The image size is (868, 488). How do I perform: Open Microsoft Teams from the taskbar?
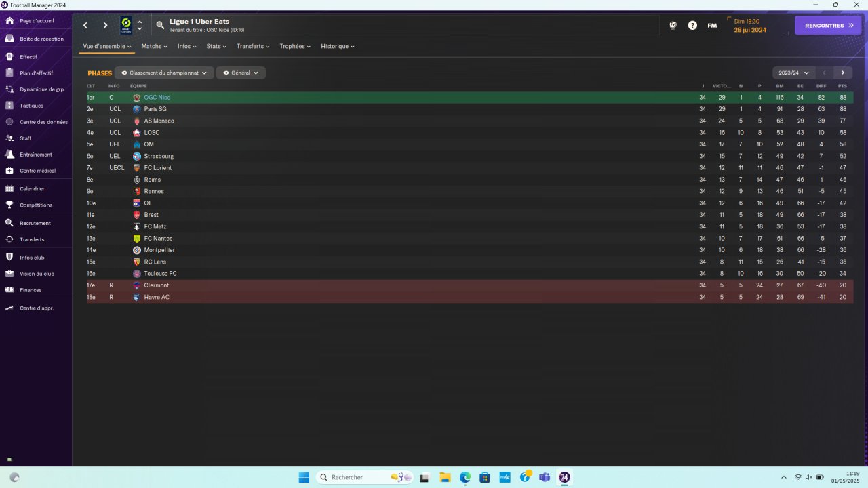tap(545, 477)
